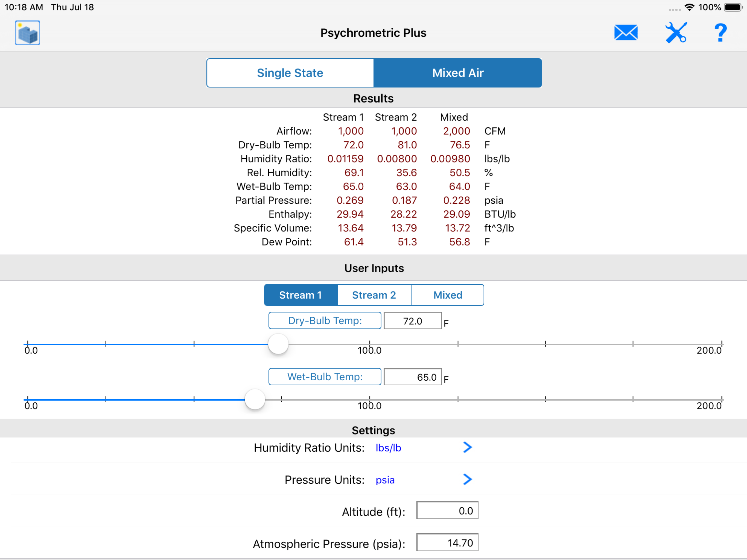Expand Humidity Ratio Units chevron
This screenshot has height=560, width=747.
(467, 447)
